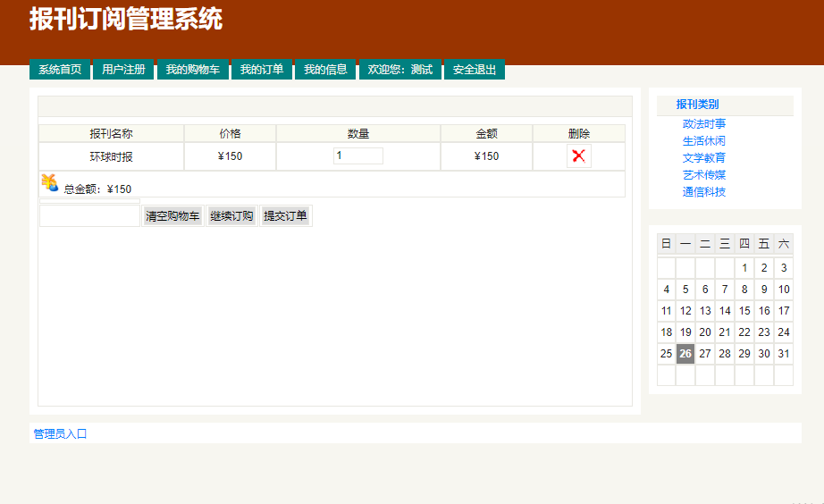The image size is (824, 504).
Task: Open 生活休闲 category
Action: (x=703, y=141)
